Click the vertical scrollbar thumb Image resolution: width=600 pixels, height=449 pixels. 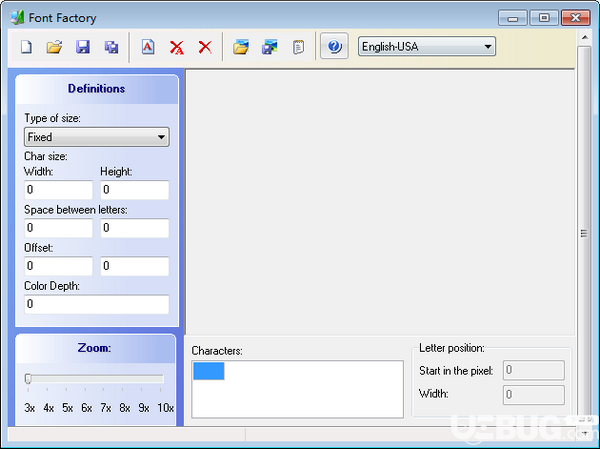click(584, 233)
